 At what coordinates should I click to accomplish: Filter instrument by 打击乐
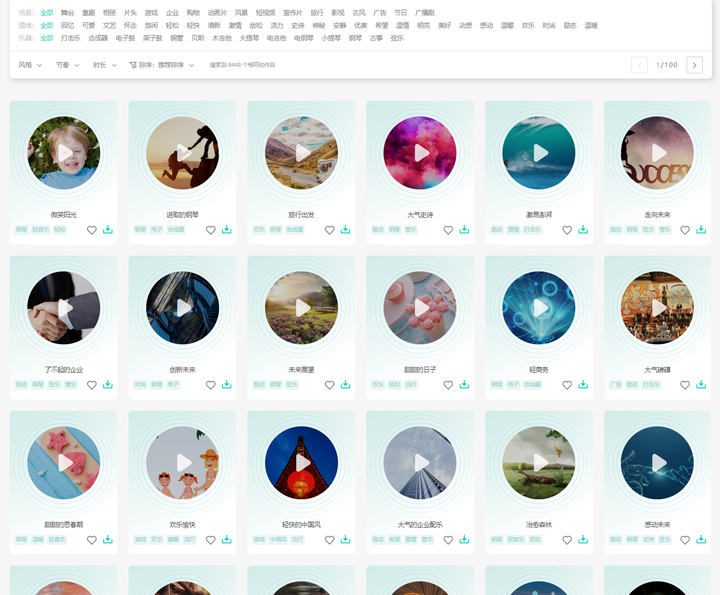[71, 38]
